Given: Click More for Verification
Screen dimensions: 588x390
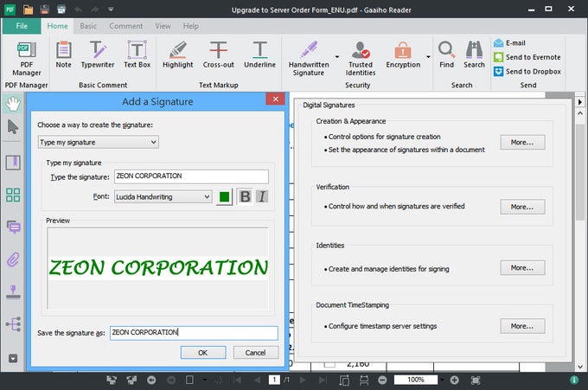Looking at the screenshot, I should click(522, 207).
